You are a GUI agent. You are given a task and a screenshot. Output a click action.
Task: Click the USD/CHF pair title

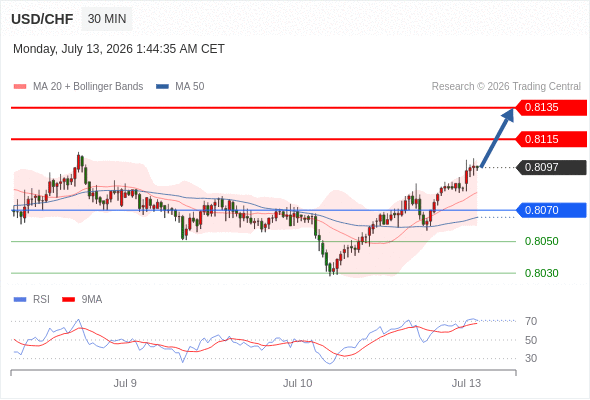[42, 19]
